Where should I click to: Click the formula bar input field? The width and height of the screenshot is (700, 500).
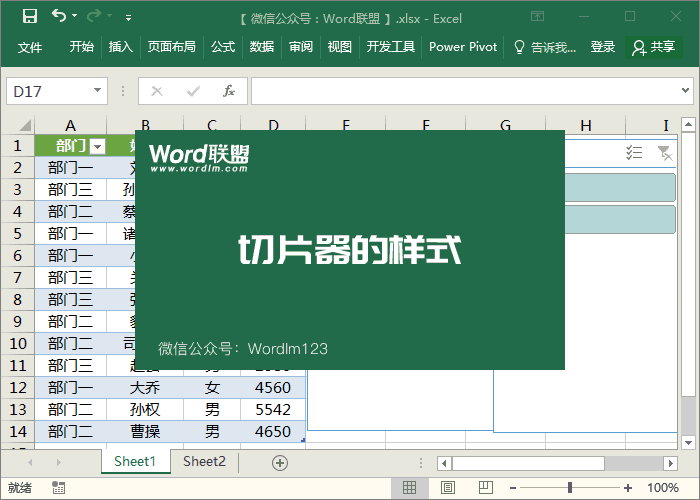pos(470,91)
